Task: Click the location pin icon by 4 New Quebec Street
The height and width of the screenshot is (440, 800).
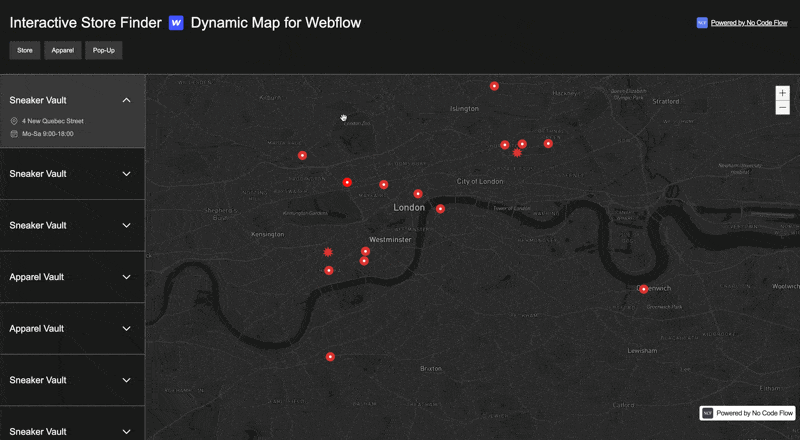Action: click(x=14, y=121)
